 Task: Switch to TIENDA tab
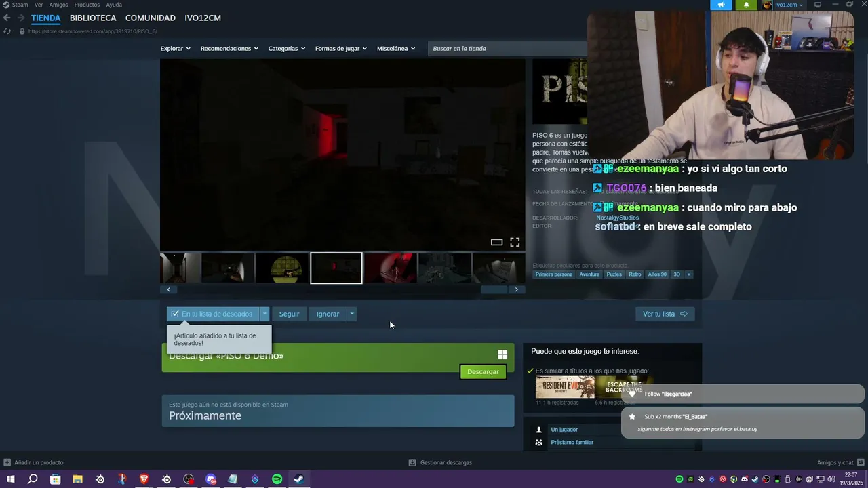[x=45, y=18]
